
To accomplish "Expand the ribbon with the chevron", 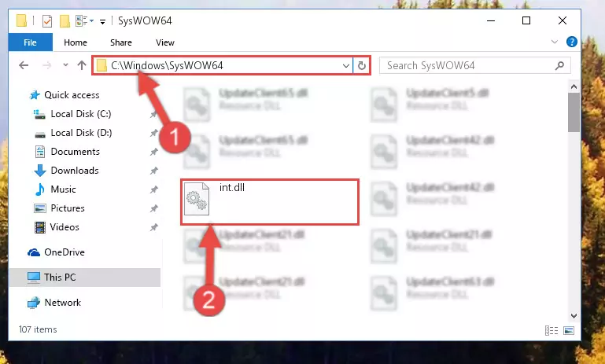I will 555,42.
